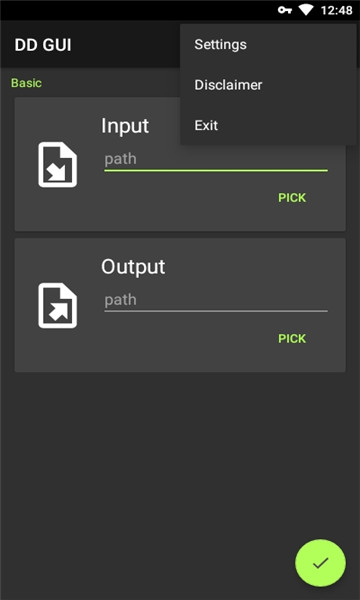Tap the DD GUI app title

43,45
